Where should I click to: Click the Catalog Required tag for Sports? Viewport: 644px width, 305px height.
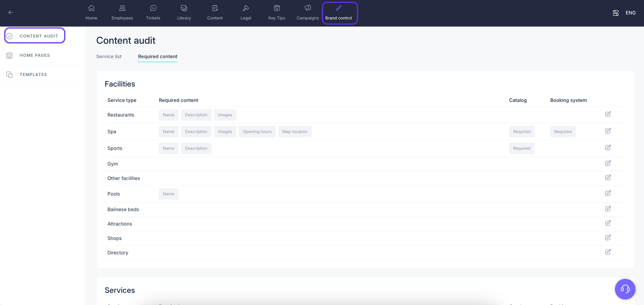(x=522, y=148)
